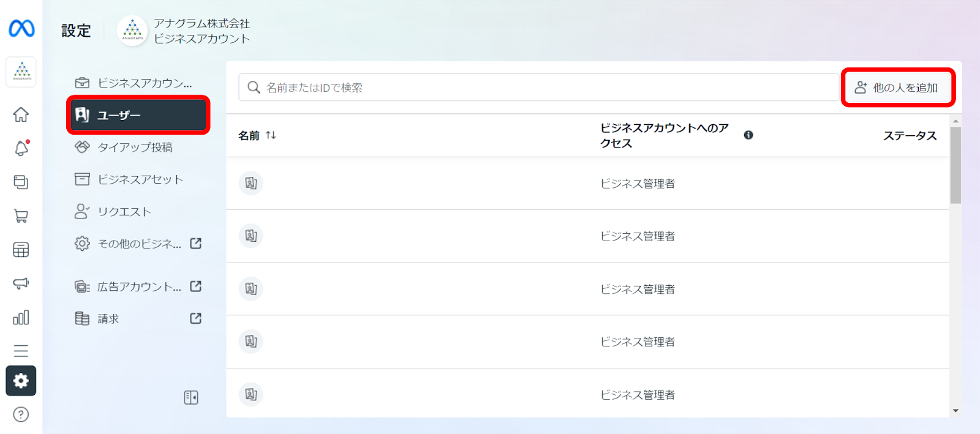Click the Meta logo icon
980x434 pixels.
click(x=21, y=28)
